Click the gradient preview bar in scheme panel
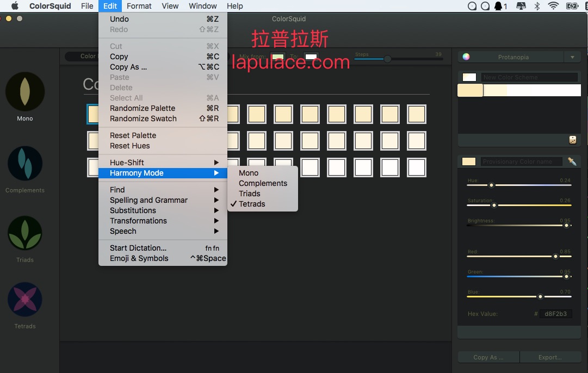 [x=519, y=90]
